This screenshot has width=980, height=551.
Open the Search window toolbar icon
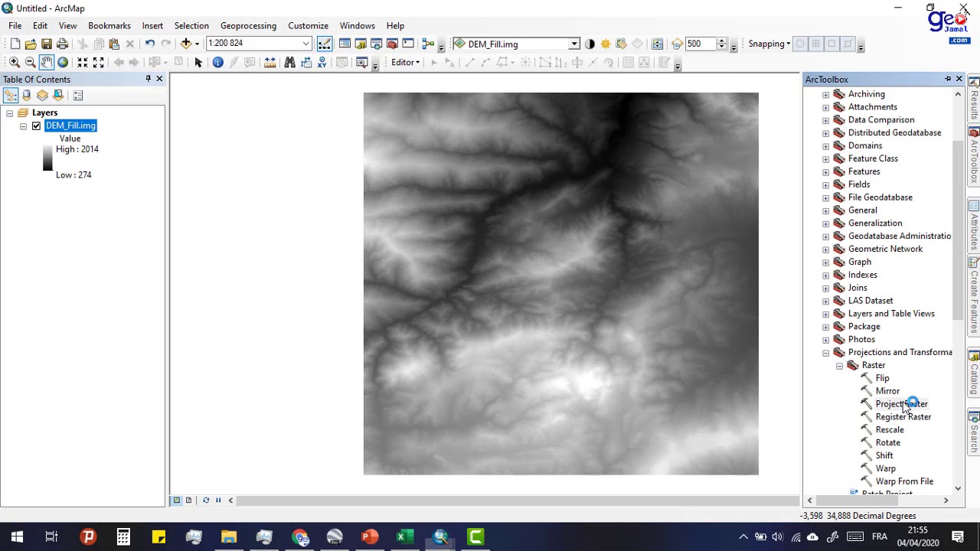click(376, 44)
